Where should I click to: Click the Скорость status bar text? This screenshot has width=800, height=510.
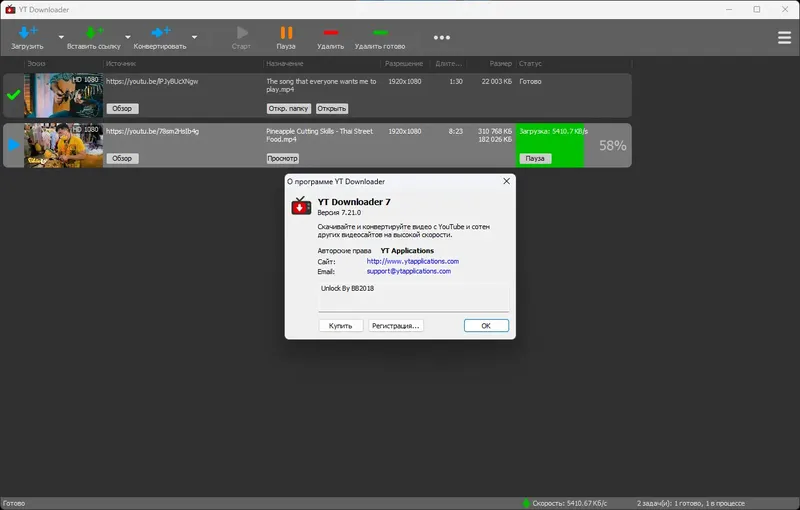(570, 503)
